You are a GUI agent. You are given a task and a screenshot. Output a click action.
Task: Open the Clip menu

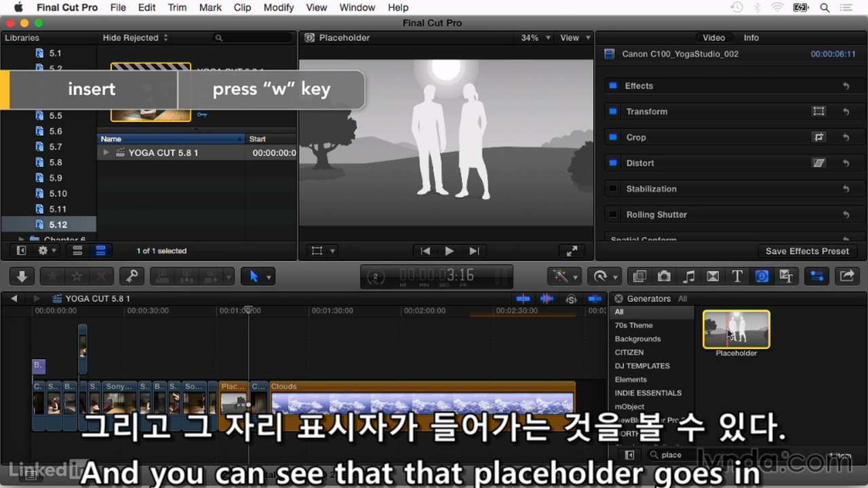(242, 7)
